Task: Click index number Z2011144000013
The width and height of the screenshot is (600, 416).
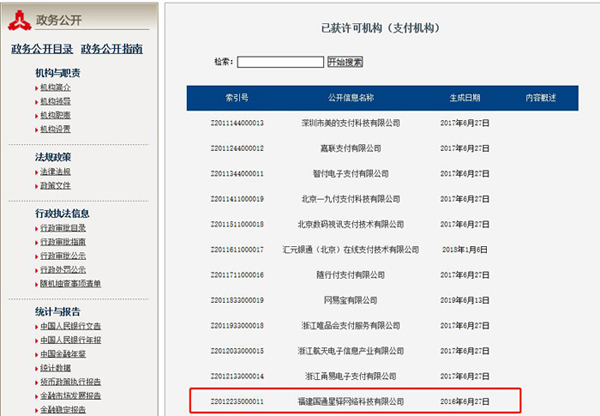Action: coord(237,123)
